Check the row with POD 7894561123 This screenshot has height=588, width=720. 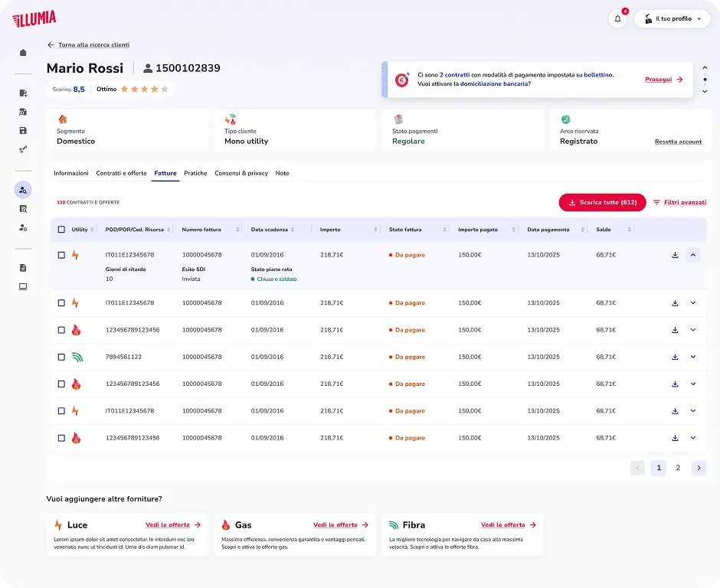click(x=61, y=357)
